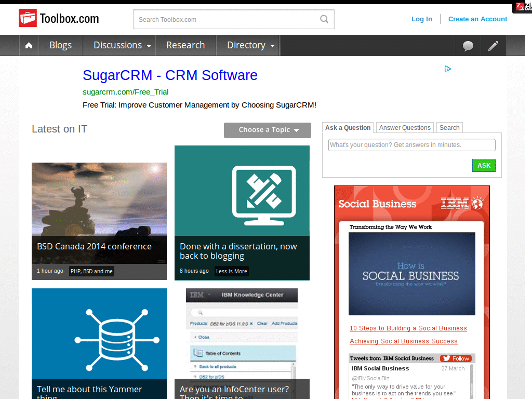Open the dissertation post monitor image
This screenshot has height=399, width=532.
[x=242, y=191]
